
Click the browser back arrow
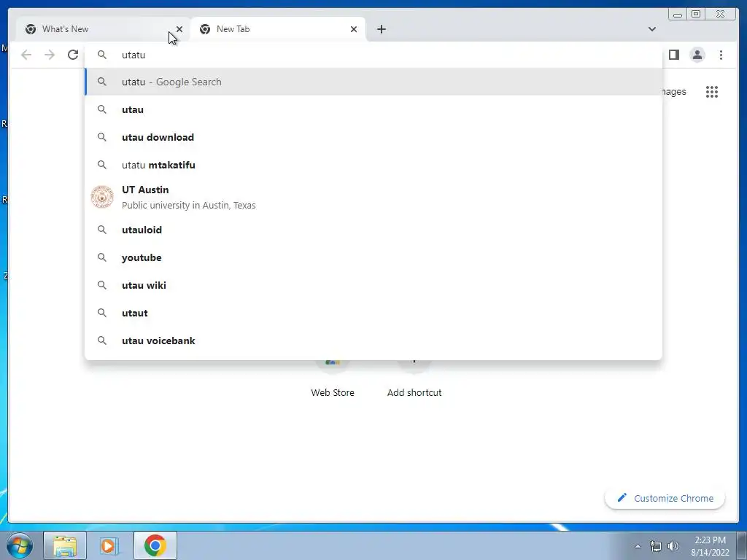pos(26,55)
